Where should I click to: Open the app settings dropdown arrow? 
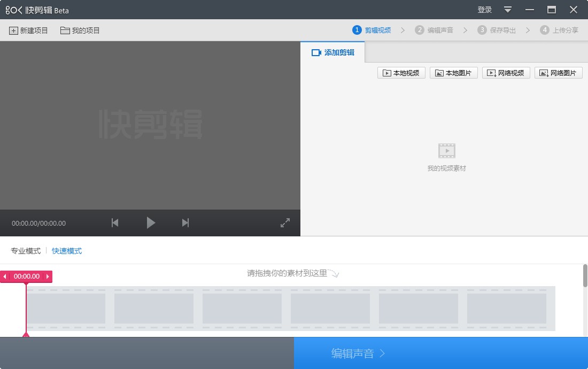(507, 9)
